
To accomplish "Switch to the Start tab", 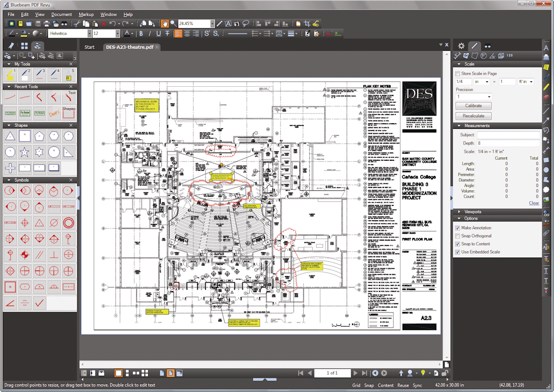I will pos(90,47).
